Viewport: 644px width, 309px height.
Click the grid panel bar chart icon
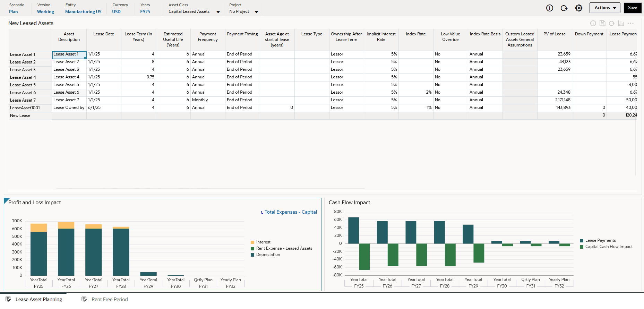[621, 23]
